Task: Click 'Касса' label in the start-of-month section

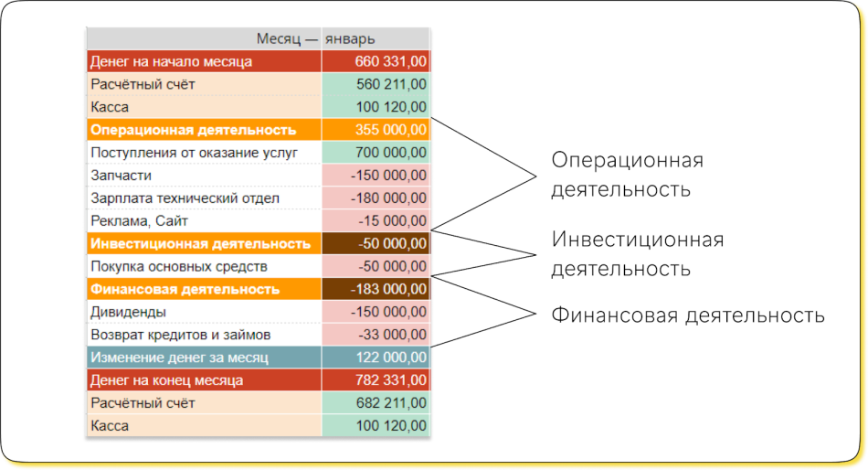Action: [205, 107]
